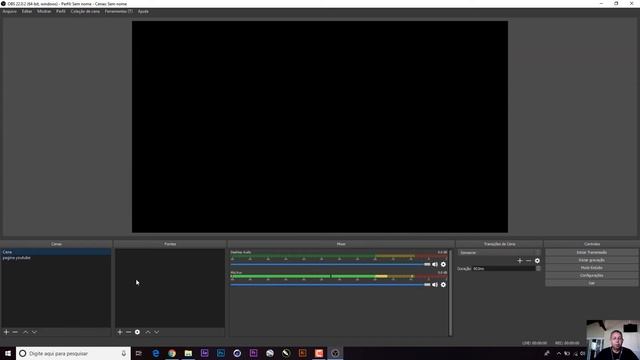
Task: Click OBS Studio icon on taskbar
Action: [x=335, y=353]
